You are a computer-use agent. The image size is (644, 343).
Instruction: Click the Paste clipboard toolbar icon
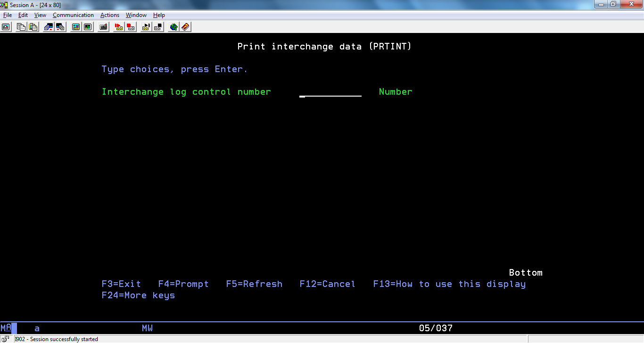coord(33,27)
